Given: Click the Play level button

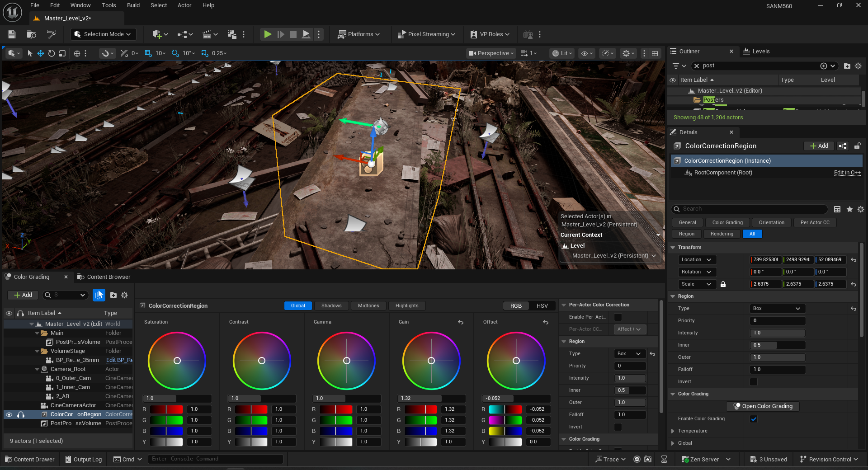Looking at the screenshot, I should 268,34.
